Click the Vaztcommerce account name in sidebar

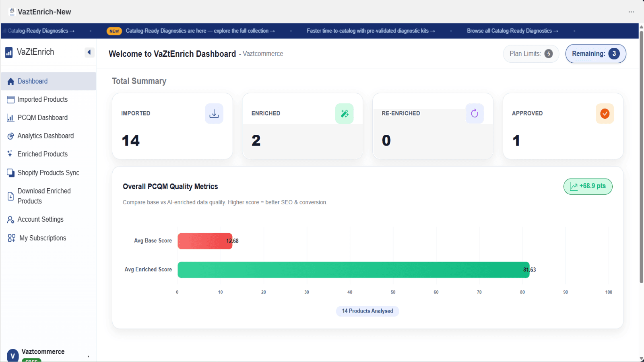point(43,352)
